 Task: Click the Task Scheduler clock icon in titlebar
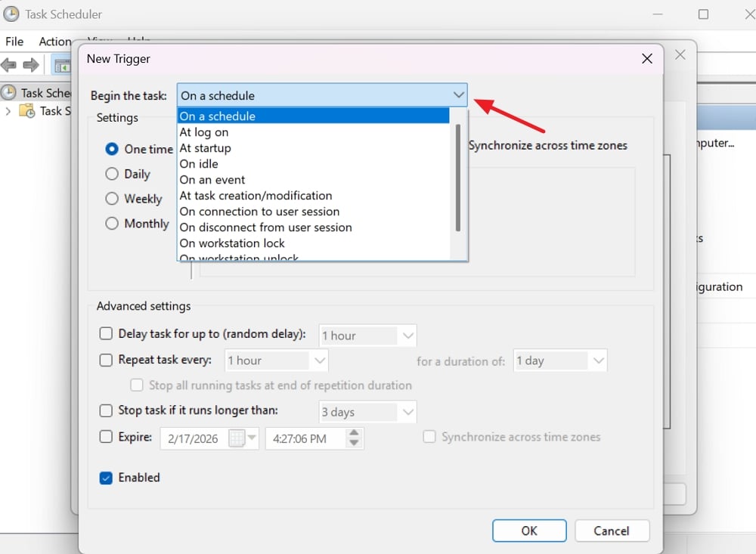point(11,14)
